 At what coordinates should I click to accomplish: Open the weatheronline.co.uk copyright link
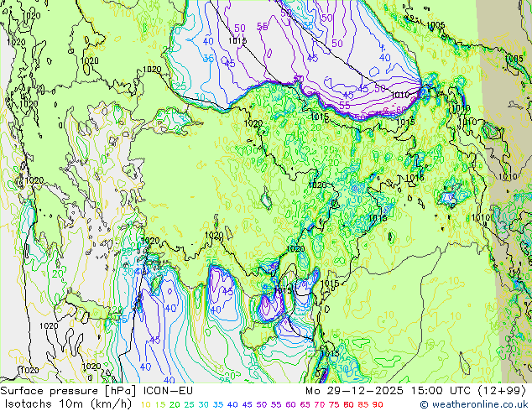pos(473,404)
